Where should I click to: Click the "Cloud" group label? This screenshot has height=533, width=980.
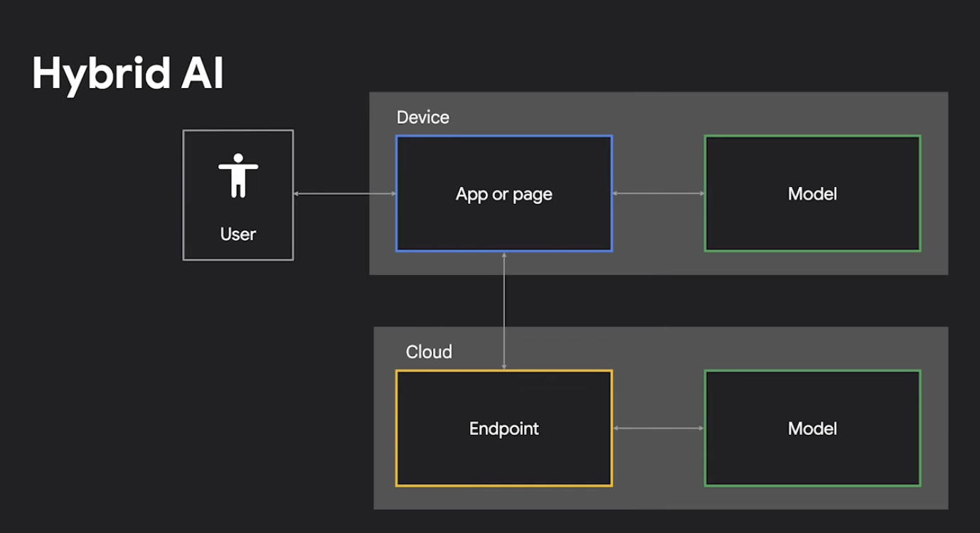click(x=429, y=352)
